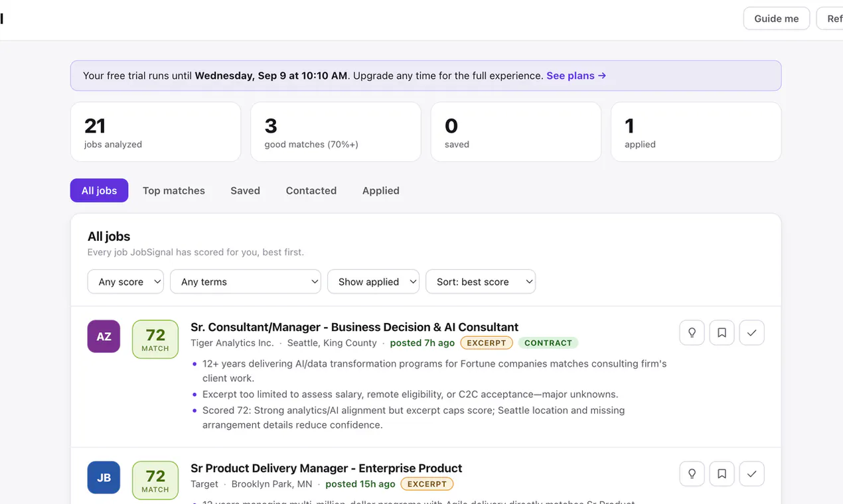
Task: Switch to the Contacted tab
Action: [x=311, y=190]
